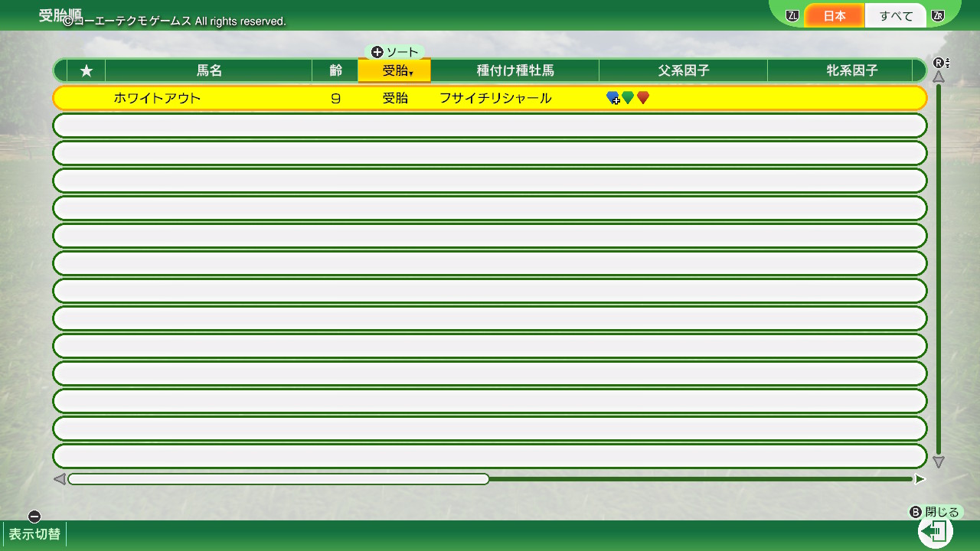Screen dimensions: 980x551
Task: Click the 表示切替 button
Action: [x=34, y=534]
